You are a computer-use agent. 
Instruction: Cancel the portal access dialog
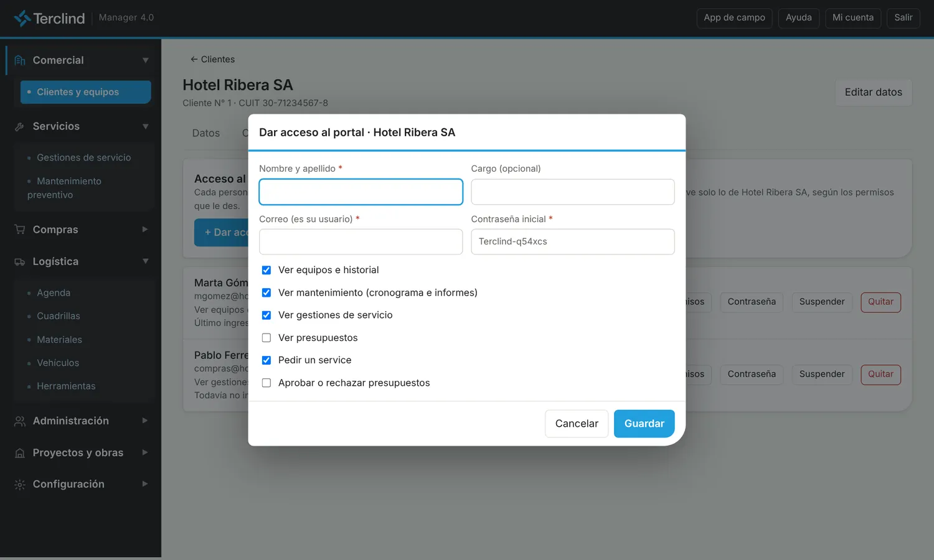[577, 424]
